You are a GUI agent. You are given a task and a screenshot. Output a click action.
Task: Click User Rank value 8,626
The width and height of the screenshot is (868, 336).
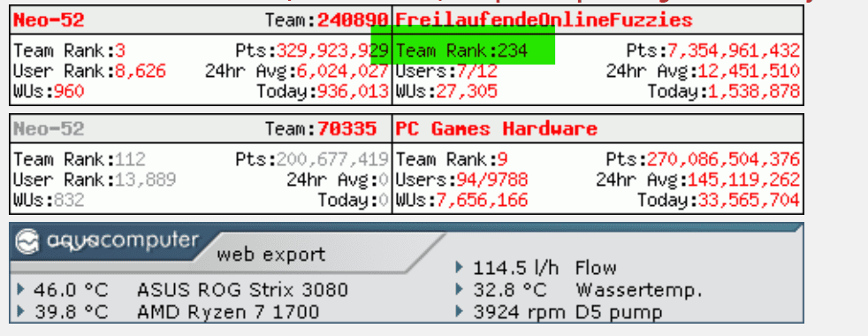141,71
